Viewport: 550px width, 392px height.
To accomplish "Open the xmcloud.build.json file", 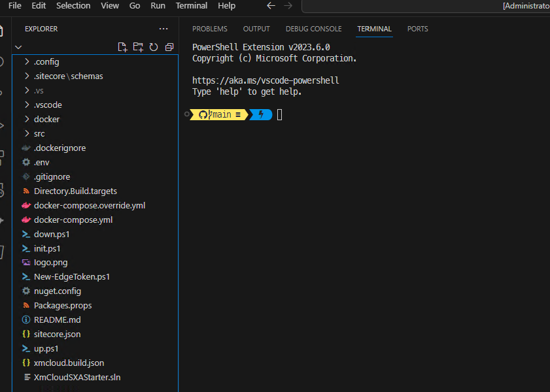I will pyautogui.click(x=69, y=363).
